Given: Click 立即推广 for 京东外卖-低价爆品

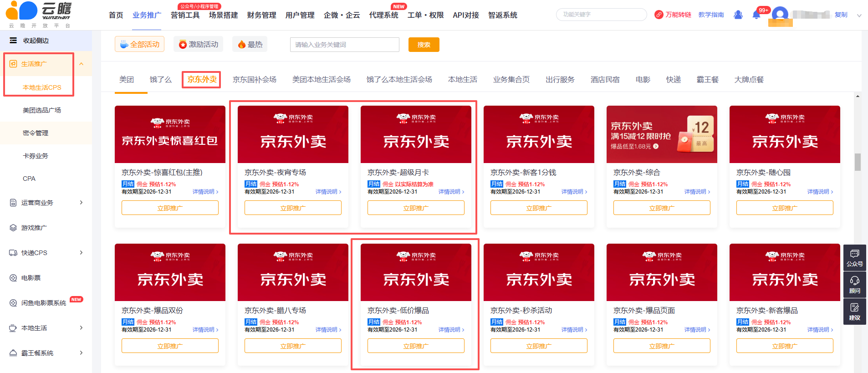Looking at the screenshot, I should (416, 346).
